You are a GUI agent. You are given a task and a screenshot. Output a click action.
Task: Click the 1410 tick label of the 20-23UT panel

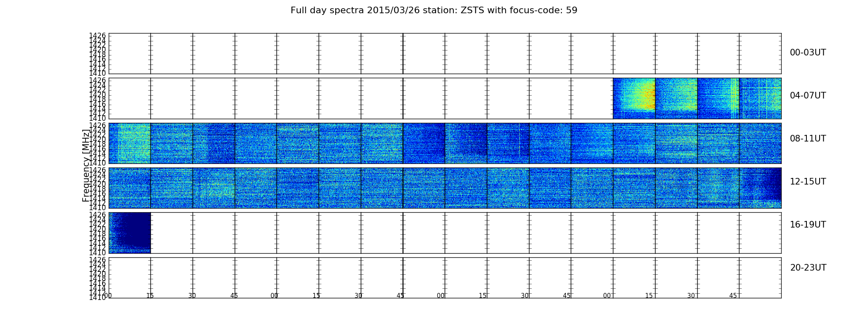98,297
